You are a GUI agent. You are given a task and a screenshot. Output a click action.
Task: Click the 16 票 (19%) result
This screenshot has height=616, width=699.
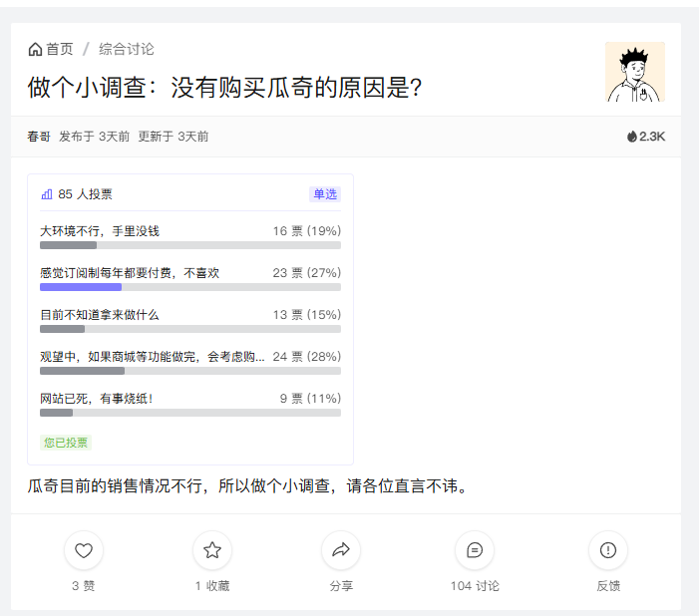[x=307, y=231]
